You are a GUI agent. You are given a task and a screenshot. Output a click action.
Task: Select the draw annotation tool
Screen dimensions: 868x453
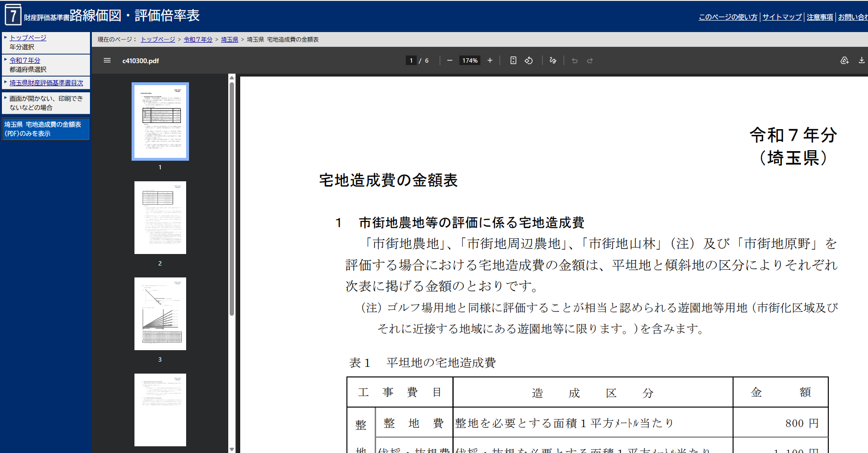coord(553,61)
